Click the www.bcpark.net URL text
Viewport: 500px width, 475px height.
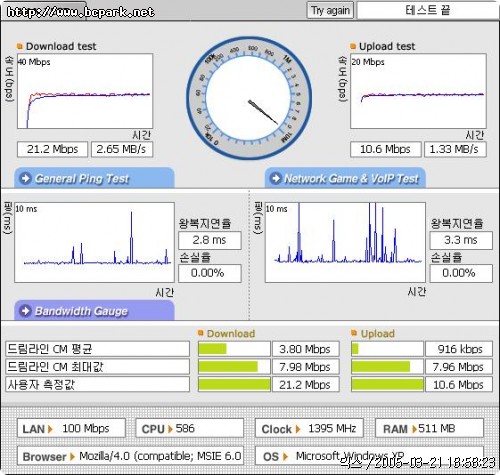[81, 12]
